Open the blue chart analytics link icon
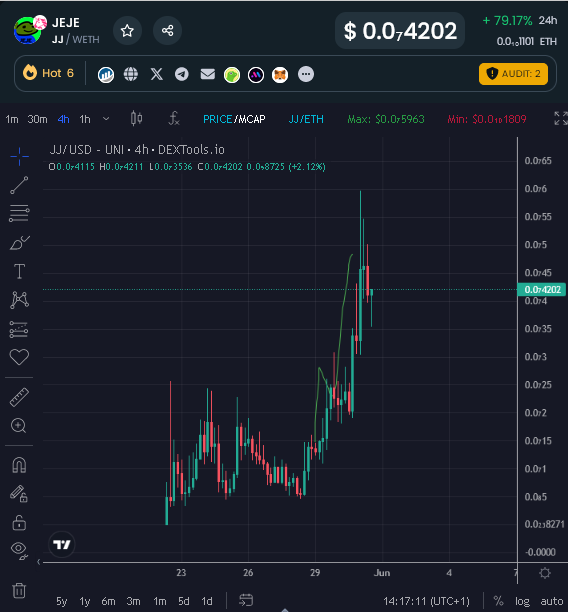This screenshot has height=612, width=568. 106,74
